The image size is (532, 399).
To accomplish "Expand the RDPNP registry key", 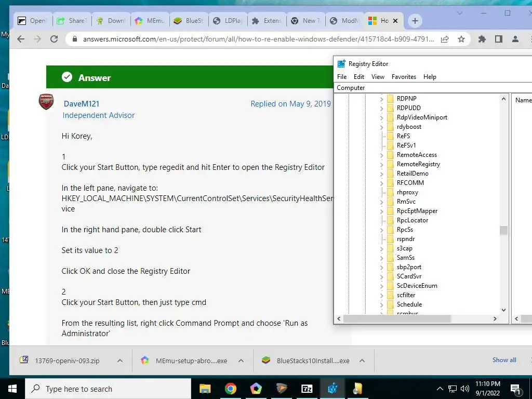I will [x=381, y=99].
